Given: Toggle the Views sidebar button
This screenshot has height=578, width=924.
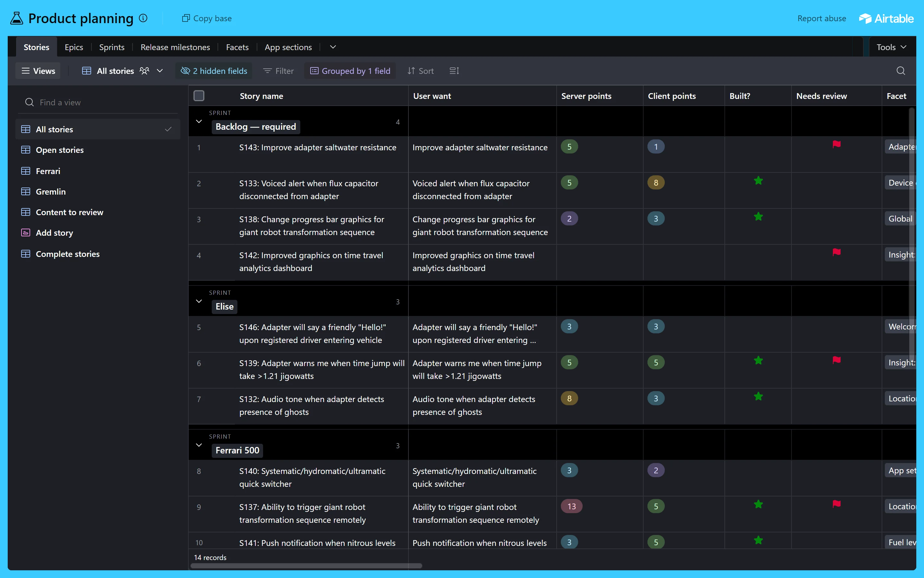Looking at the screenshot, I should (x=38, y=71).
